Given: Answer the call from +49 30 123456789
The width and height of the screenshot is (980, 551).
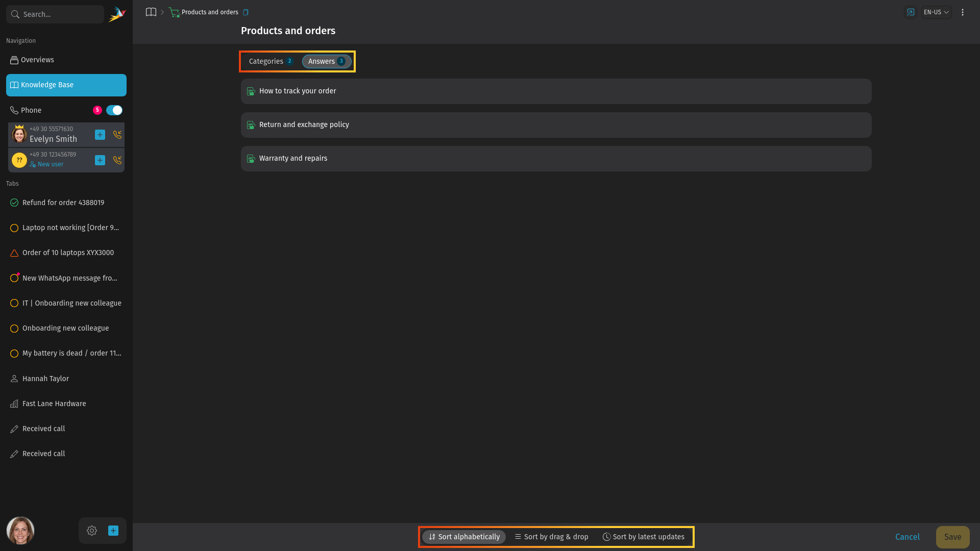Looking at the screenshot, I should (117, 160).
